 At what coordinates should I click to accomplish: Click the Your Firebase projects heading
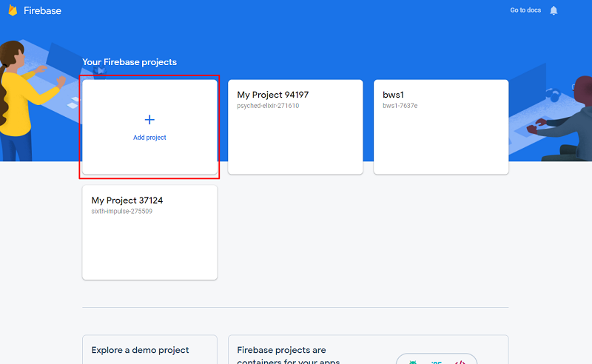click(129, 62)
